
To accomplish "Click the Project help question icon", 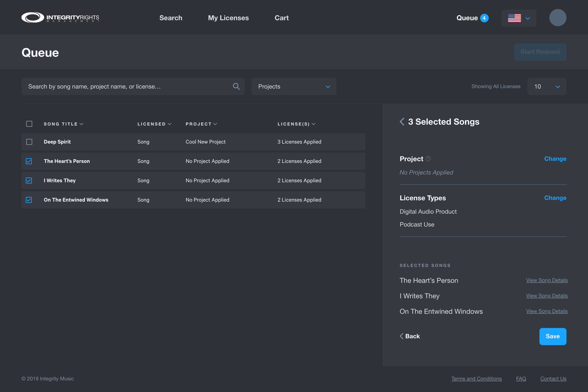I will [x=428, y=159].
